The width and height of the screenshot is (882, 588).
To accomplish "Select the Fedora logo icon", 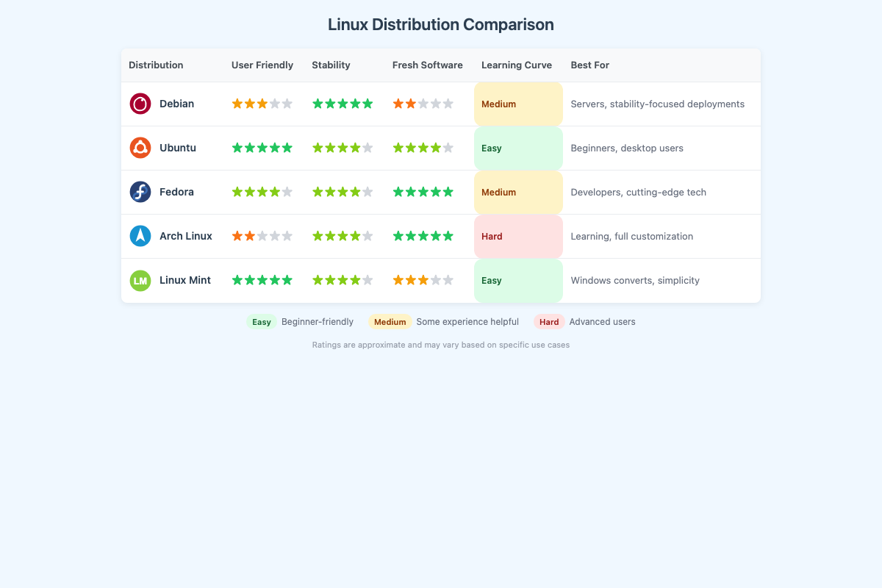I will point(140,192).
